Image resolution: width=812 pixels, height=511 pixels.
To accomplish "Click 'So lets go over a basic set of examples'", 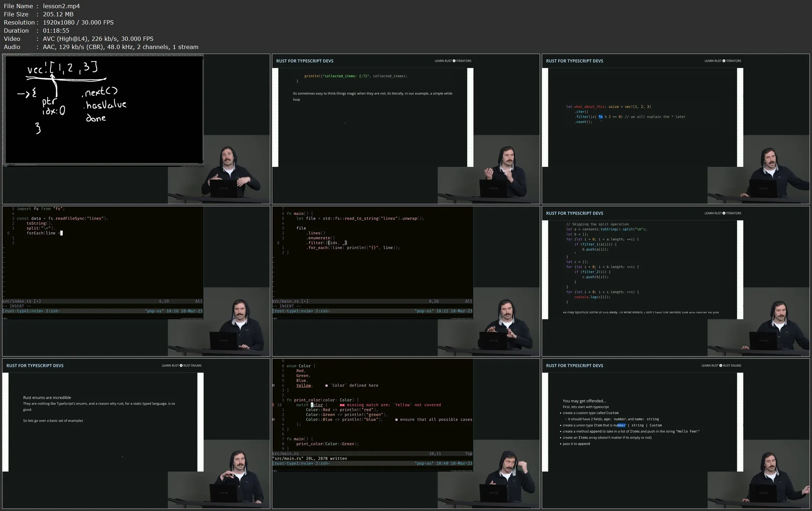I will pyautogui.click(x=53, y=420).
